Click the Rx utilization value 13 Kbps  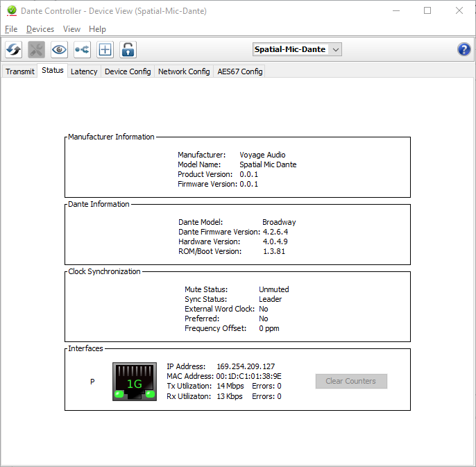[x=230, y=396]
